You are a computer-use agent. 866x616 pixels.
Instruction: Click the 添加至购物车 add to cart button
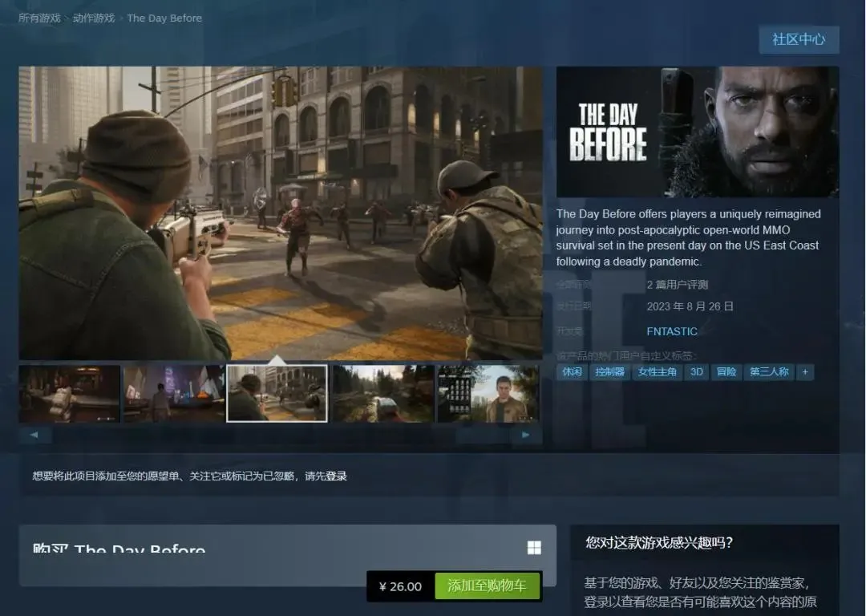[487, 586]
